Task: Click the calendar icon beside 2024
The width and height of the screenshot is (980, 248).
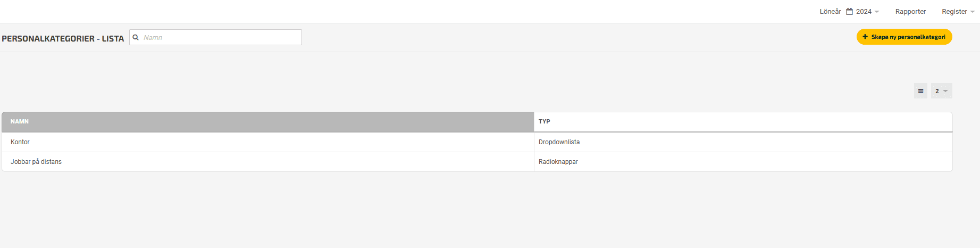Action: coord(850,11)
